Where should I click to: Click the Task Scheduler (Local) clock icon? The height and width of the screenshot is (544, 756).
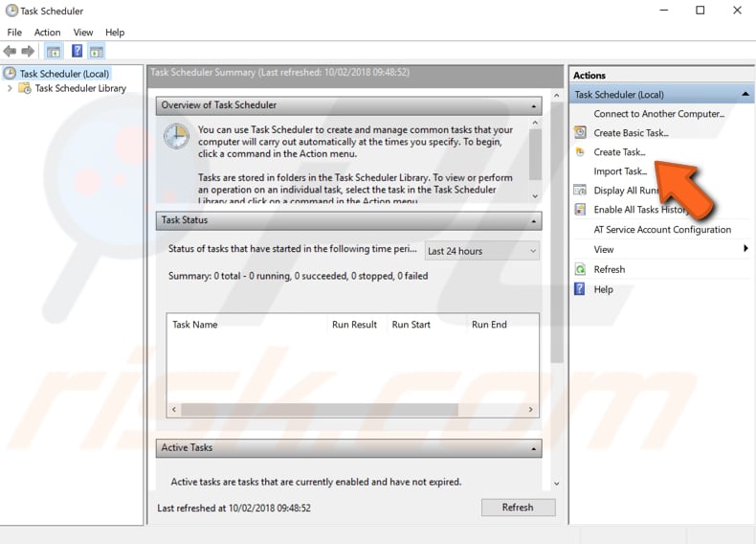coord(10,73)
